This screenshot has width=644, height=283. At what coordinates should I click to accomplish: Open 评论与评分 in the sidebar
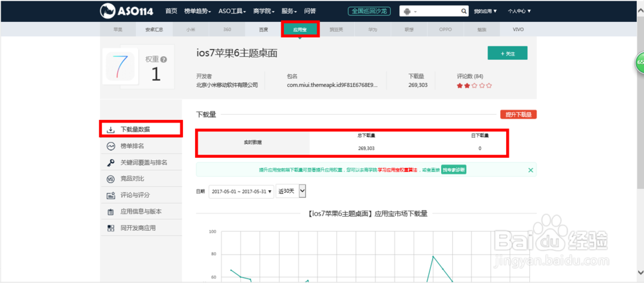141,195
